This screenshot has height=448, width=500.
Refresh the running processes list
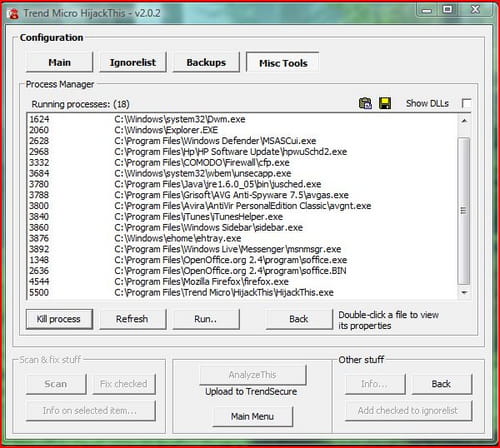[x=132, y=319]
